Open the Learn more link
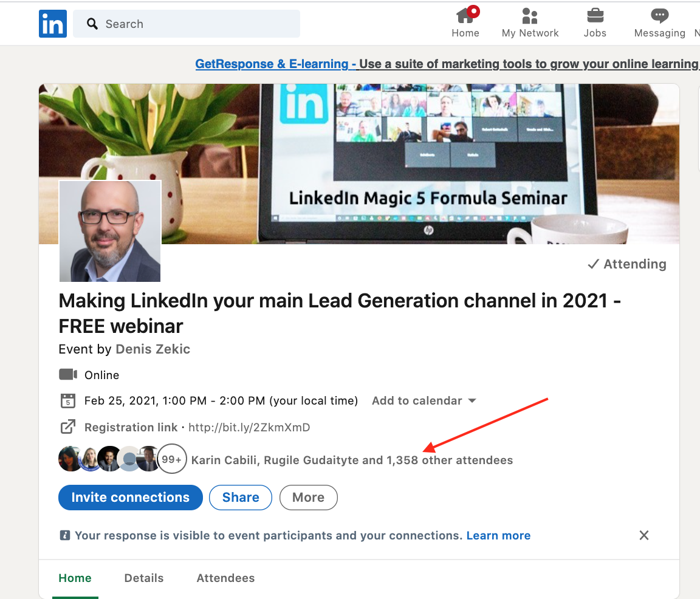Screen dimensions: 700x599 coord(498,536)
